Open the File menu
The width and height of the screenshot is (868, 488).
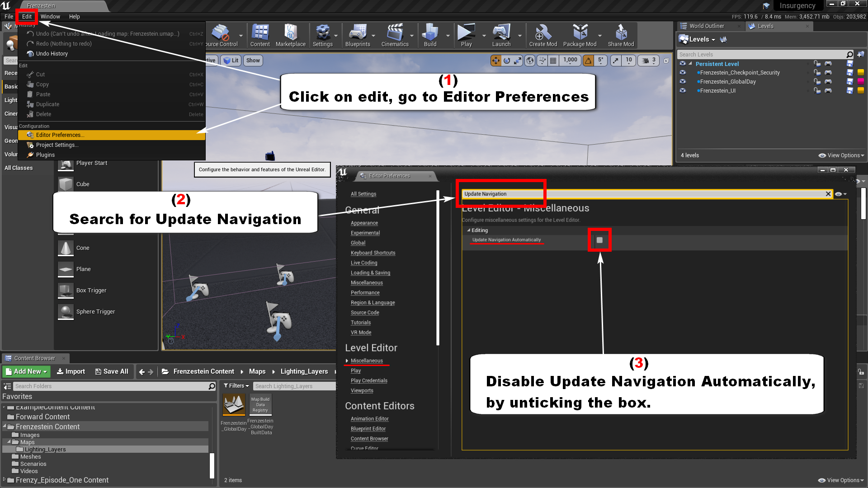coord(9,17)
